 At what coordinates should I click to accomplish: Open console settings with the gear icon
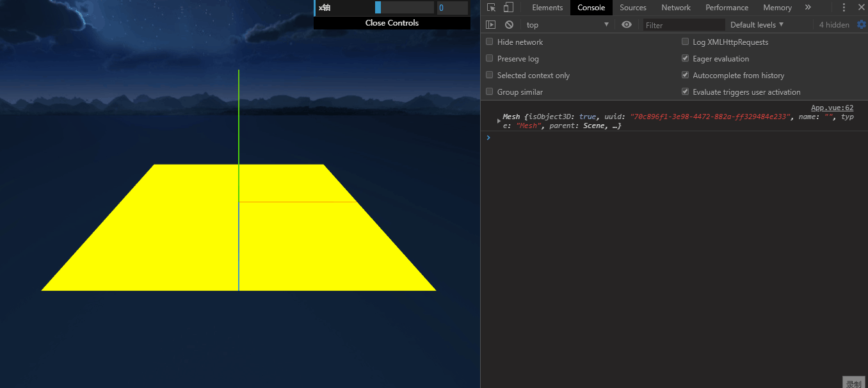pyautogui.click(x=862, y=24)
